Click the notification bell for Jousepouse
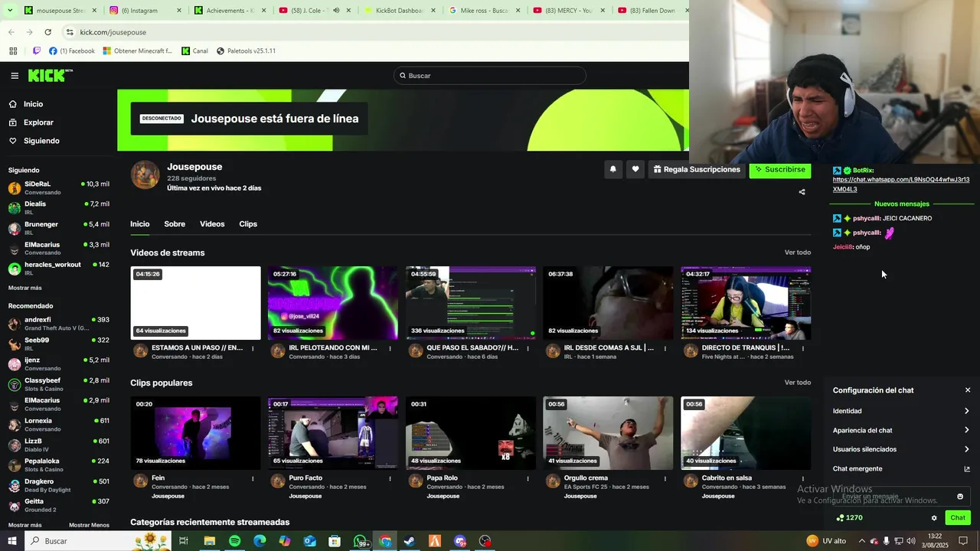980x551 pixels. pos(612,169)
